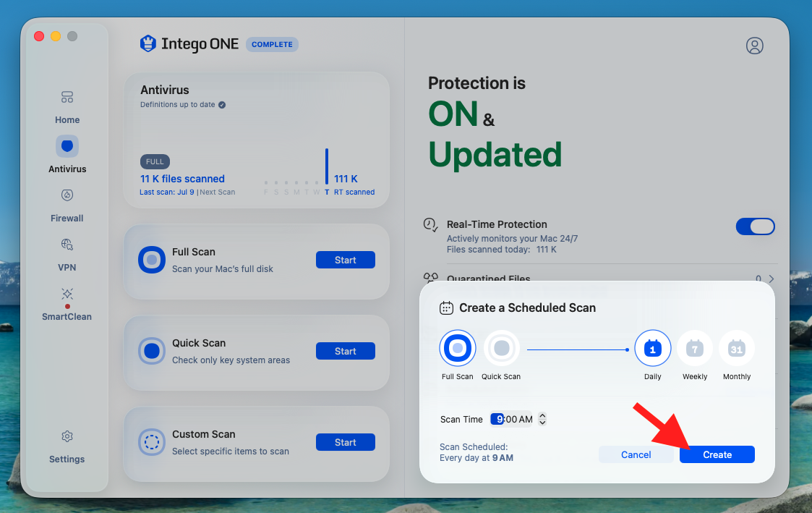Click the Full Scan card icon
This screenshot has height=513, width=812.
[152, 260]
